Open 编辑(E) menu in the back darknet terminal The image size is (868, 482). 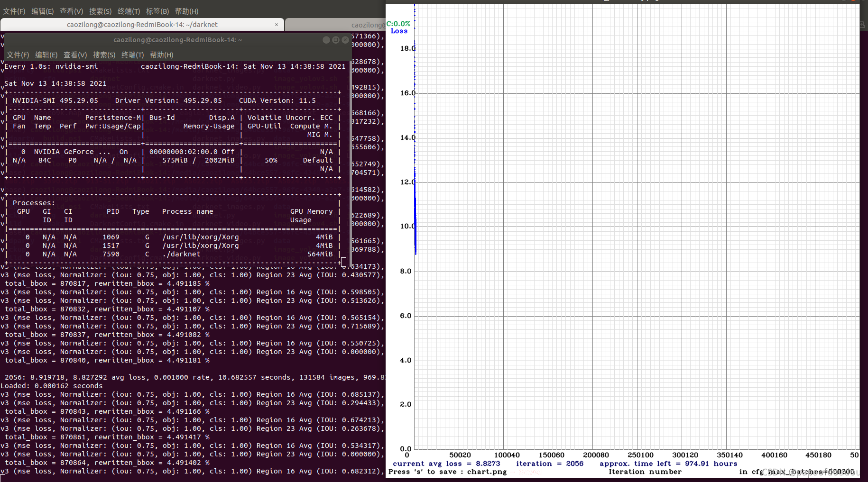(43, 11)
